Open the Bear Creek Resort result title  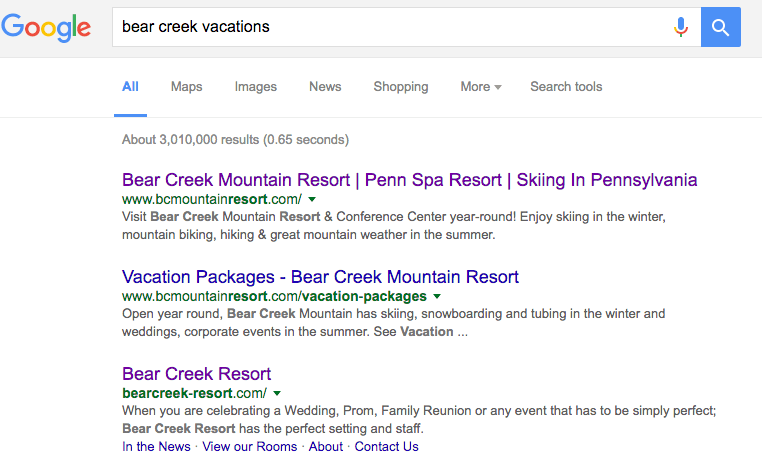click(196, 374)
